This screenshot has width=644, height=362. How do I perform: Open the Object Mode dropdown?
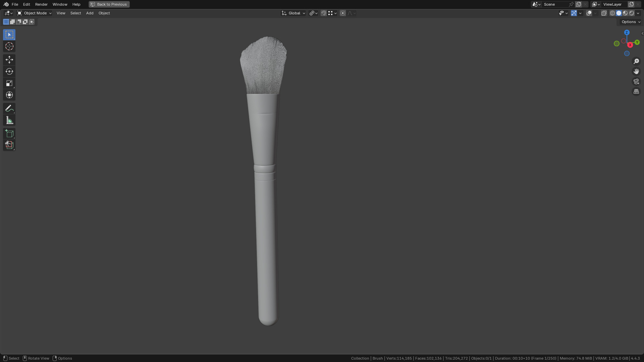(35, 13)
